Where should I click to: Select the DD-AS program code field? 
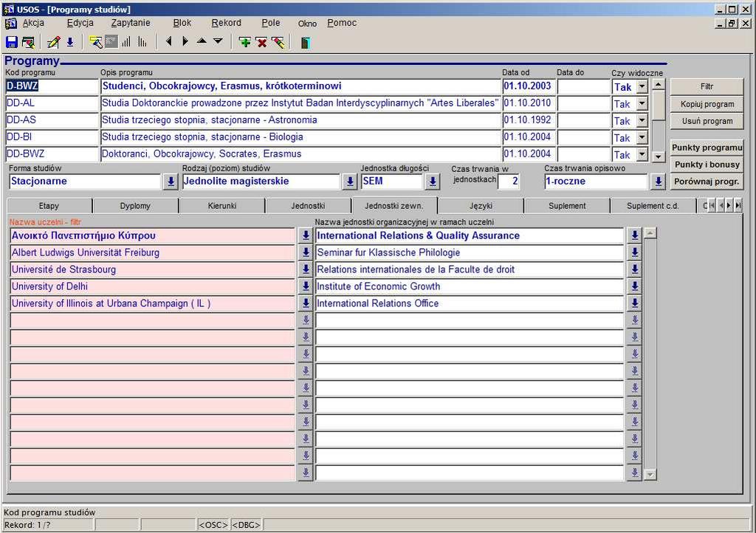click(x=52, y=120)
